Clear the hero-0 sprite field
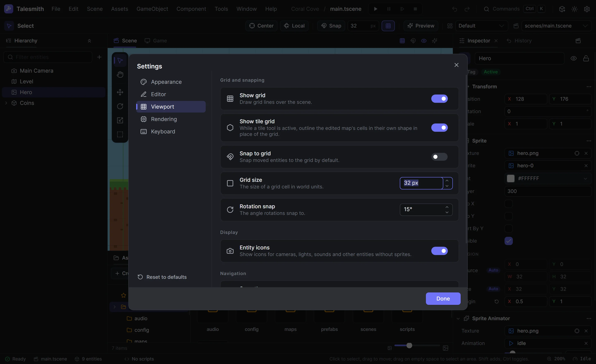596x364 pixels. (x=586, y=166)
